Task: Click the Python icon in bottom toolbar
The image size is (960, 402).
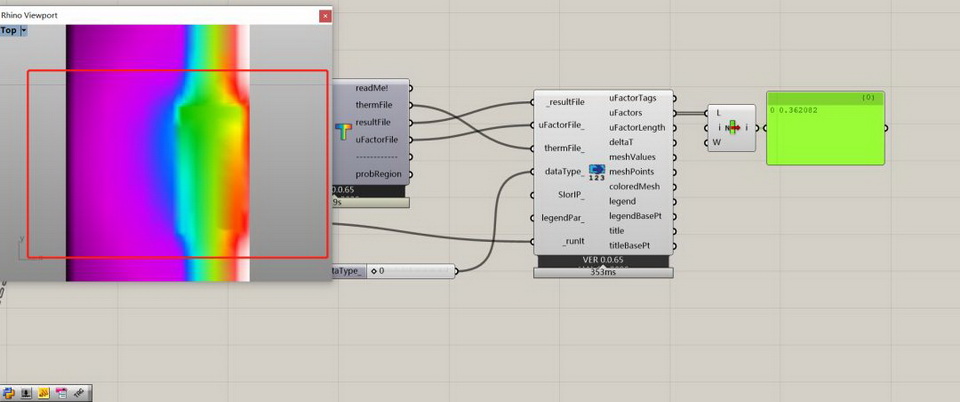Action: [9, 392]
